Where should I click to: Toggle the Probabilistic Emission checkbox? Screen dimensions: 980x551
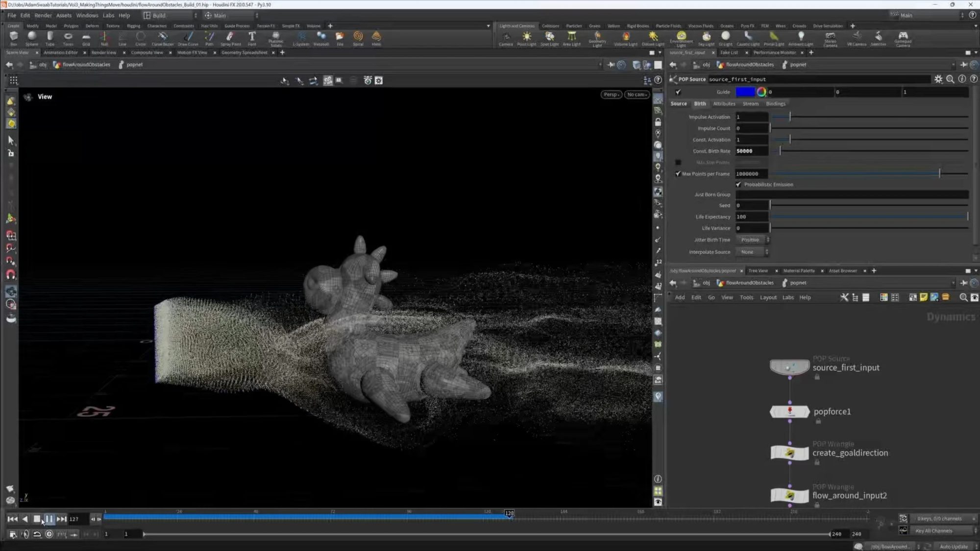739,184
